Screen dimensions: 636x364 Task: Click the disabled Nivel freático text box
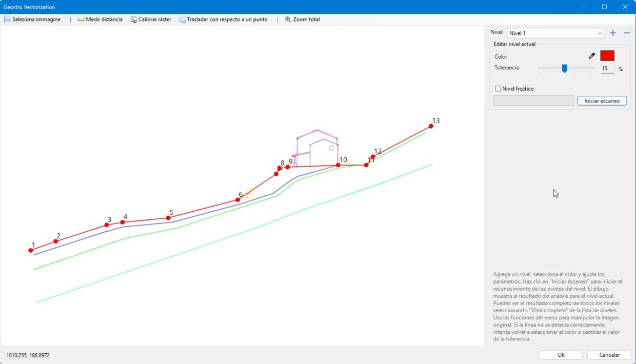(533, 100)
